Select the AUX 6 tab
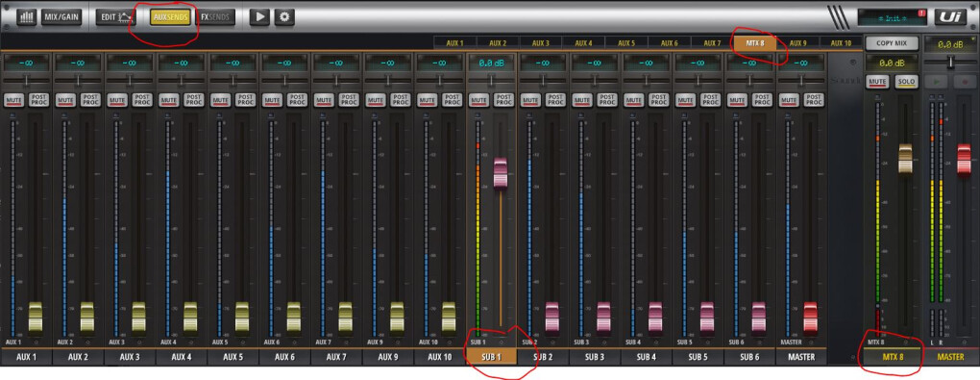 (669, 43)
